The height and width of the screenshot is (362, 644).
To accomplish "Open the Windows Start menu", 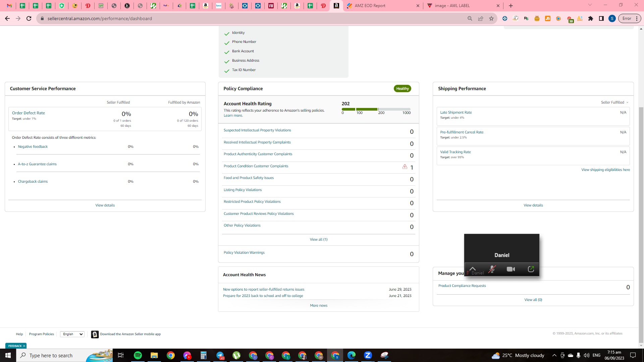I will pyautogui.click(x=8, y=355).
